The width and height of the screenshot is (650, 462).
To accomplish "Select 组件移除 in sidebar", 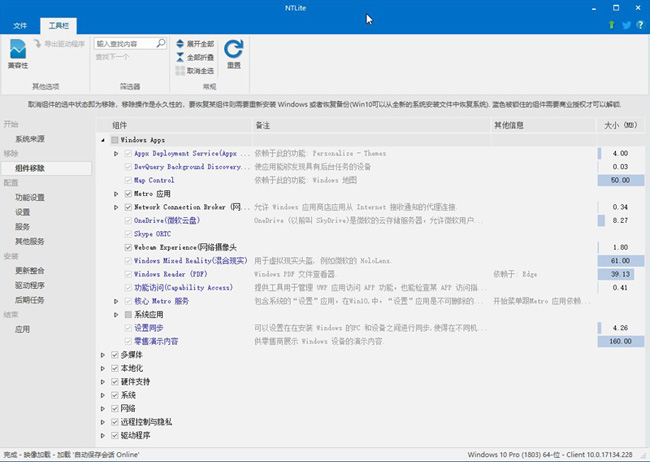I will [46, 168].
